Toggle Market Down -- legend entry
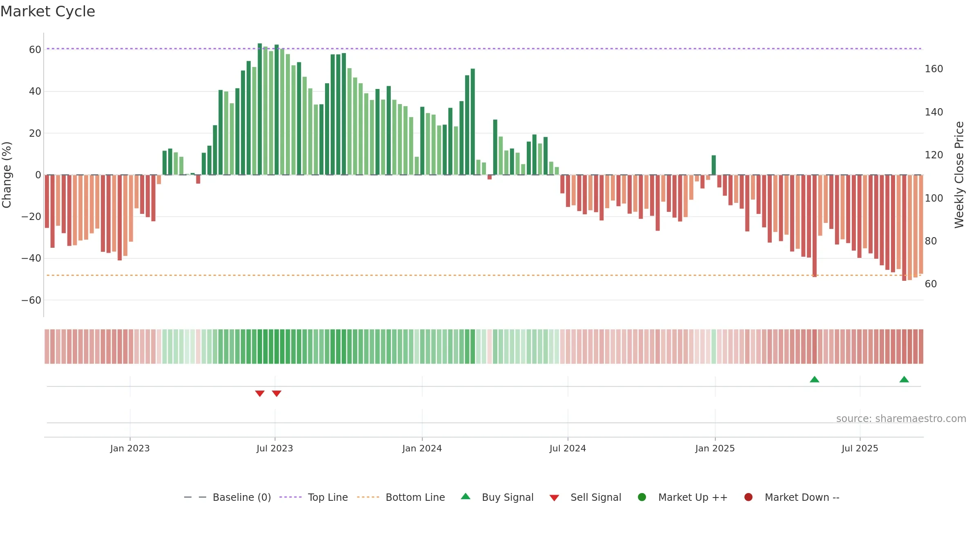The height and width of the screenshot is (551, 980). pos(791,497)
